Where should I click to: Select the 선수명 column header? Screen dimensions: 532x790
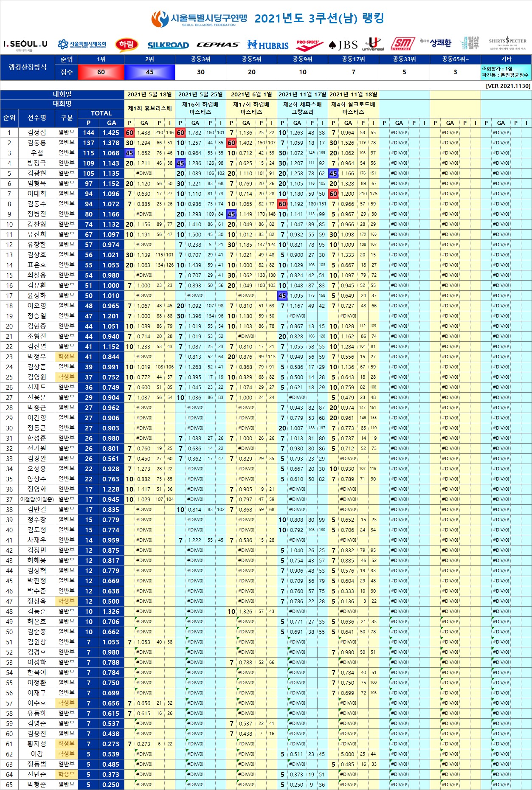point(37,118)
